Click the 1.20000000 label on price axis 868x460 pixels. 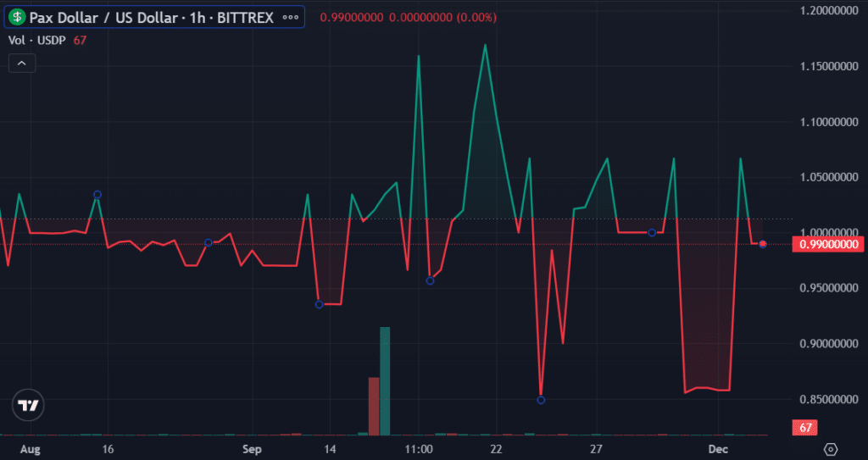(829, 11)
